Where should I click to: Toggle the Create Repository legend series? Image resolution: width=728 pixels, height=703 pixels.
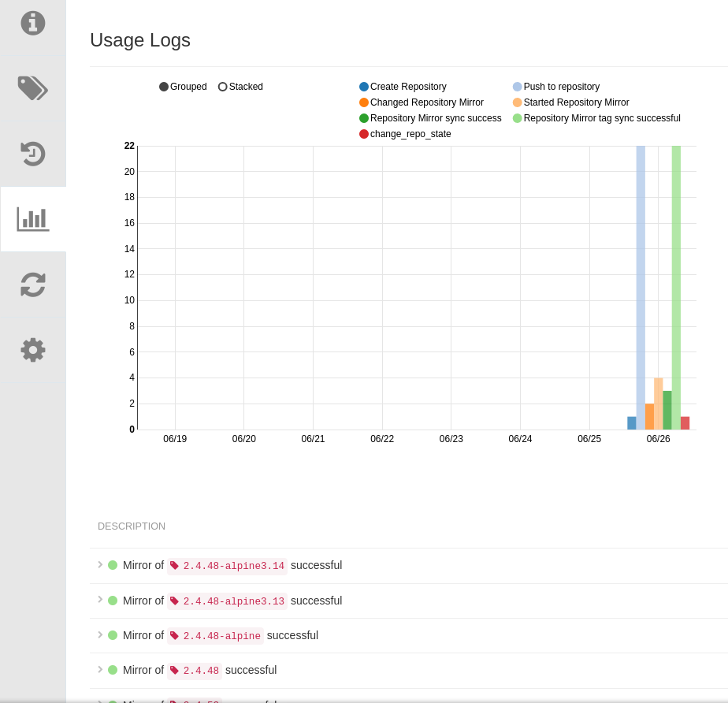pos(403,87)
